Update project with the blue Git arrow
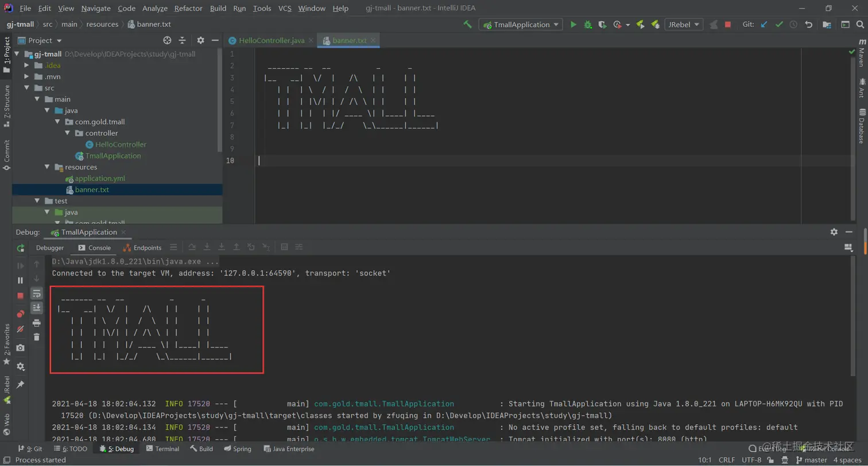Viewport: 868px width, 466px height. click(764, 25)
